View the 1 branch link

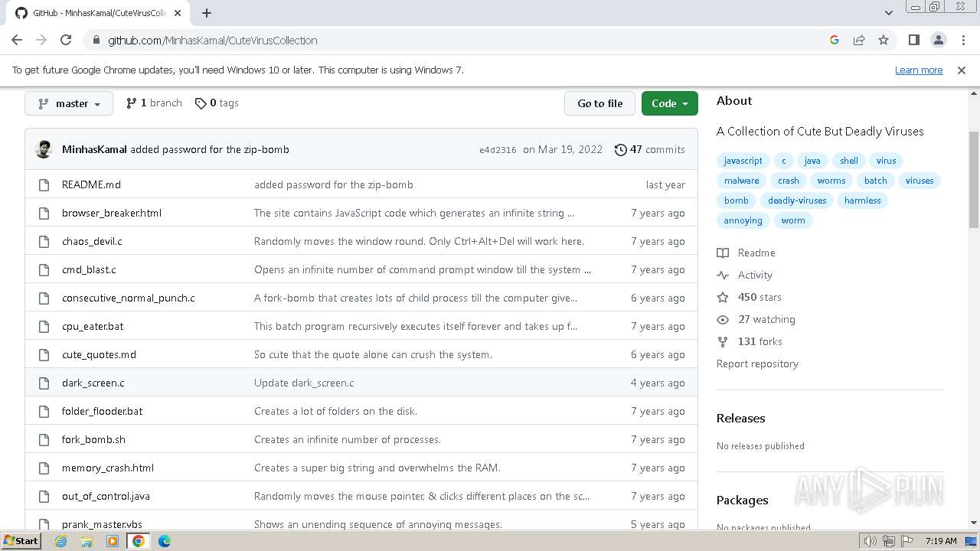coord(154,103)
